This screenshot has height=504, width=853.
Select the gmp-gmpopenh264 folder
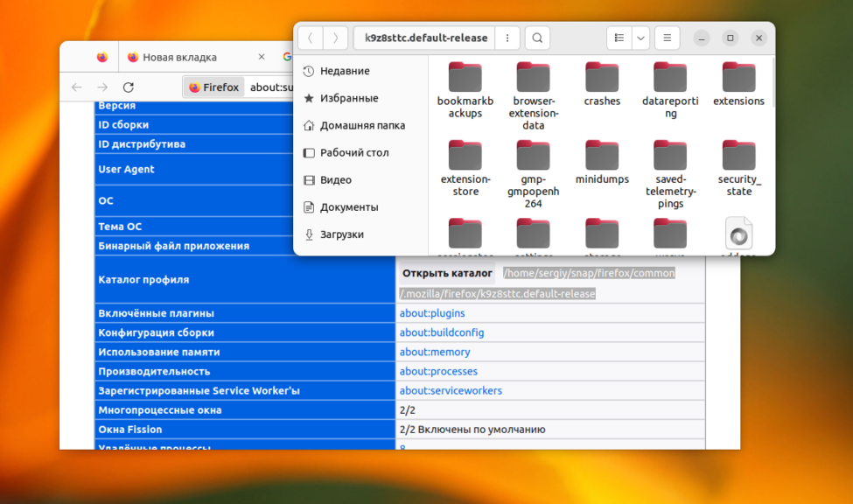(534, 175)
